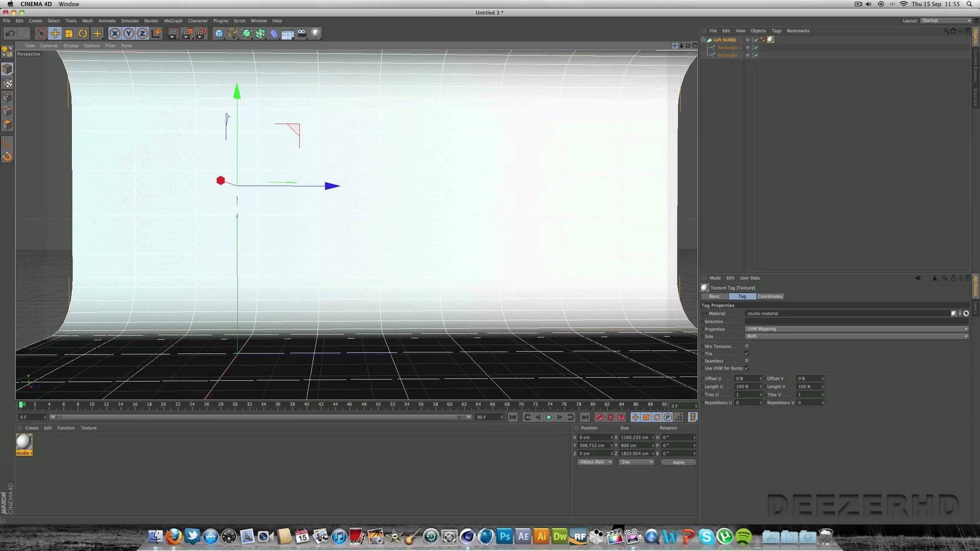Click the Camera object icon

point(302,34)
